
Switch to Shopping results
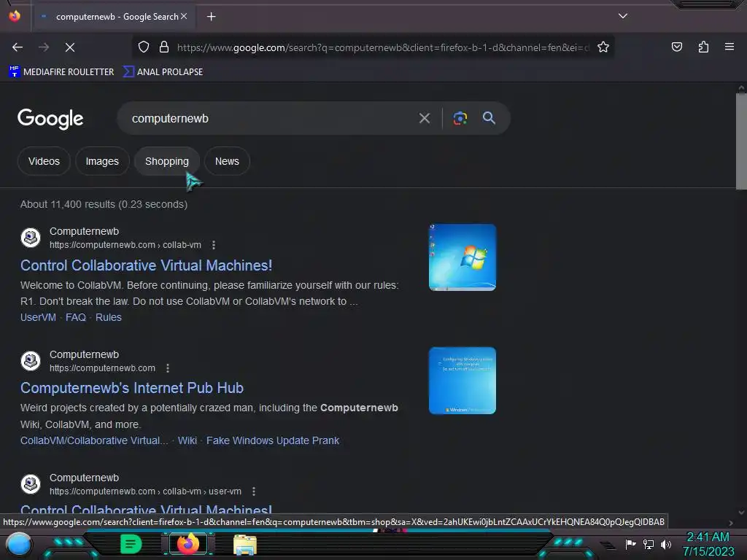click(167, 161)
